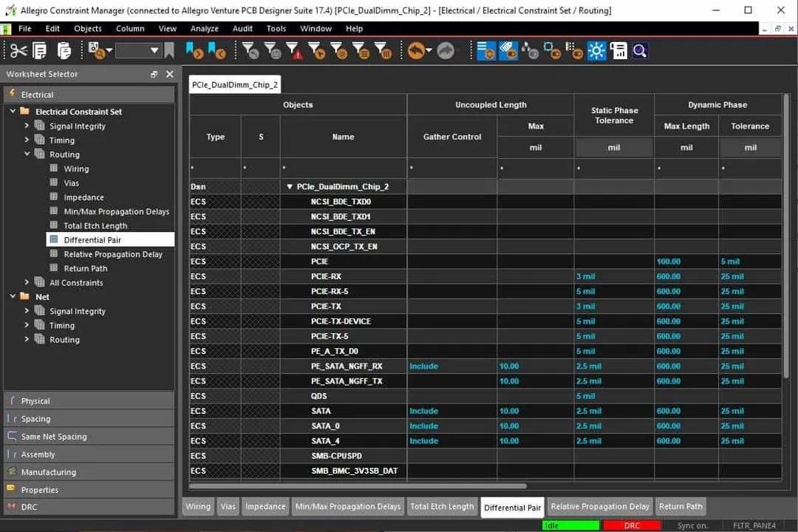This screenshot has height=532, width=798.
Task: Switch to the Relative Propagation Delay bottom tab
Action: [x=599, y=506]
